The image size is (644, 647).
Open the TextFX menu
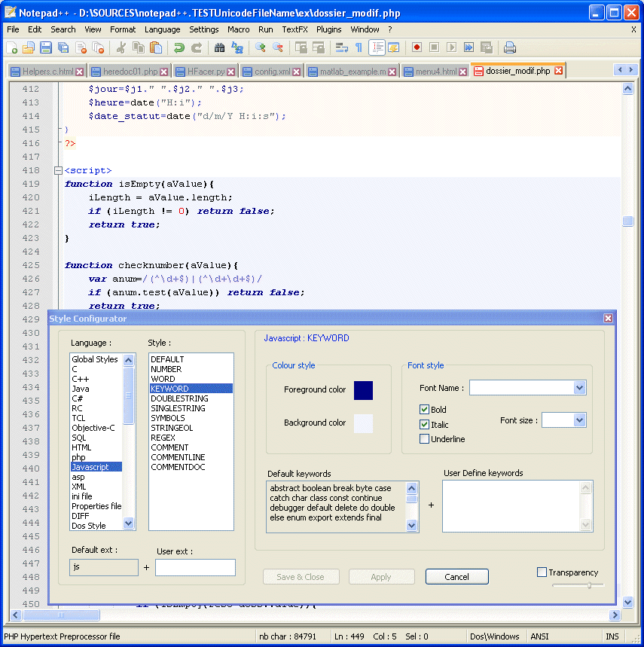(295, 29)
